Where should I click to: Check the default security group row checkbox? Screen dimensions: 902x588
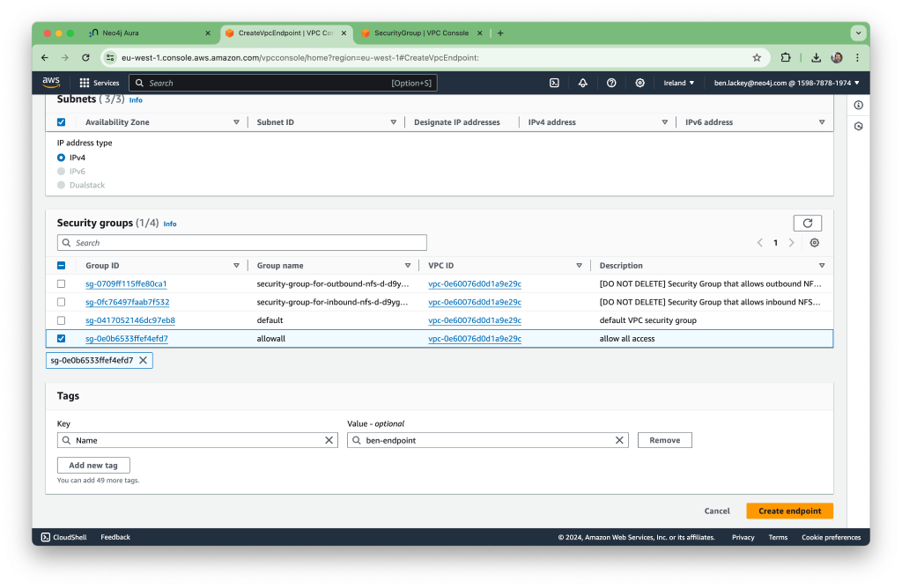point(61,320)
